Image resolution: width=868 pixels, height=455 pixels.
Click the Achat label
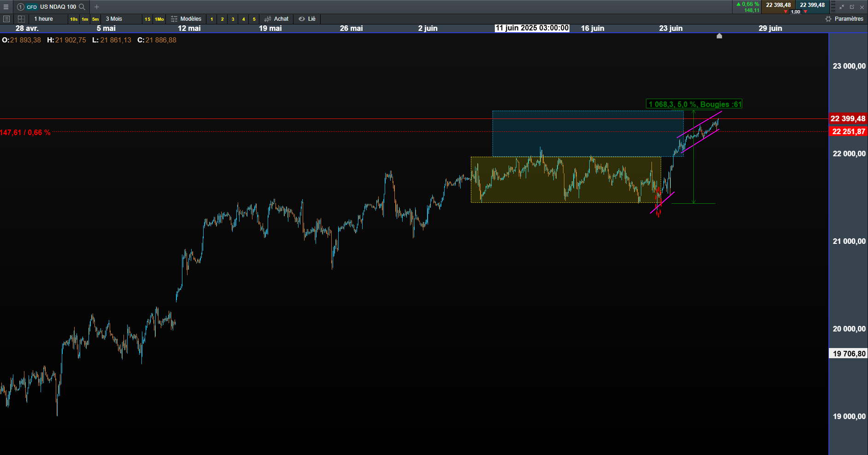(x=281, y=19)
